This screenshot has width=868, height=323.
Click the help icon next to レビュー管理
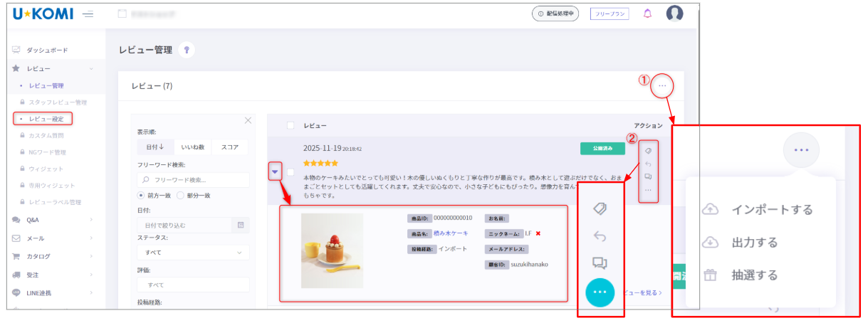tap(187, 50)
